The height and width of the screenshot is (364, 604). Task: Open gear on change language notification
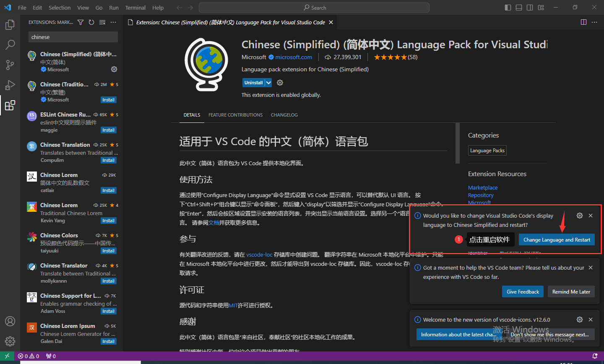(580, 216)
